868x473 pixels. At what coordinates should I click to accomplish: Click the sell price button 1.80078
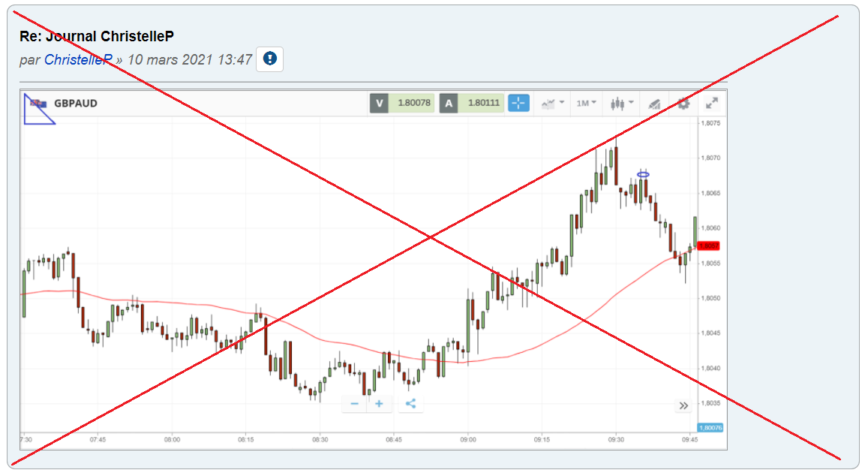click(402, 103)
